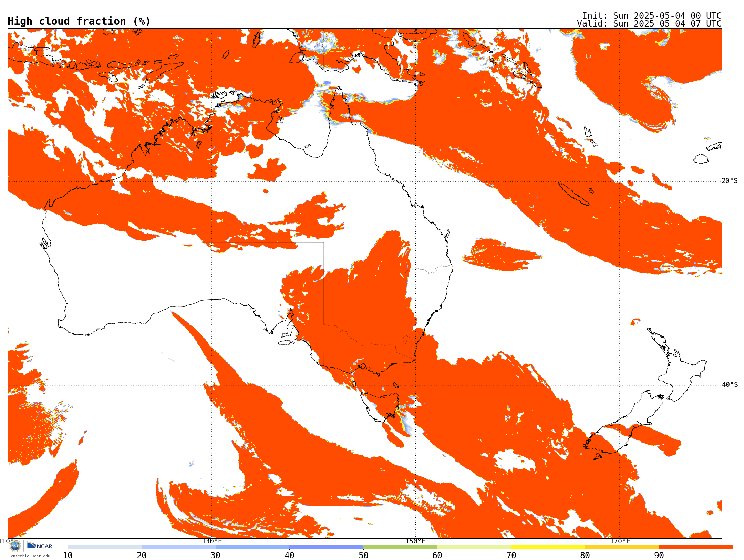This screenshot has height=560, width=744.
Task: Click New Caledonia island on the map
Action: point(573,194)
